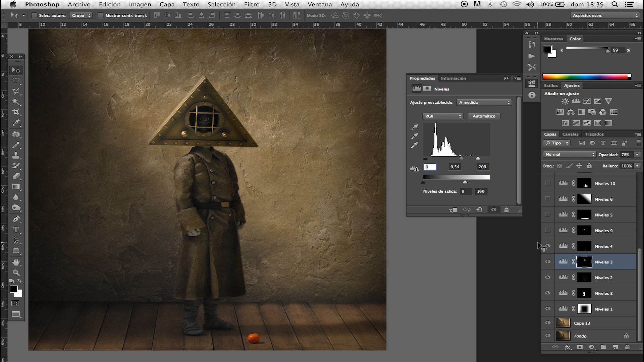
Task: Open the Normal blend mode dropdown
Action: click(x=570, y=155)
